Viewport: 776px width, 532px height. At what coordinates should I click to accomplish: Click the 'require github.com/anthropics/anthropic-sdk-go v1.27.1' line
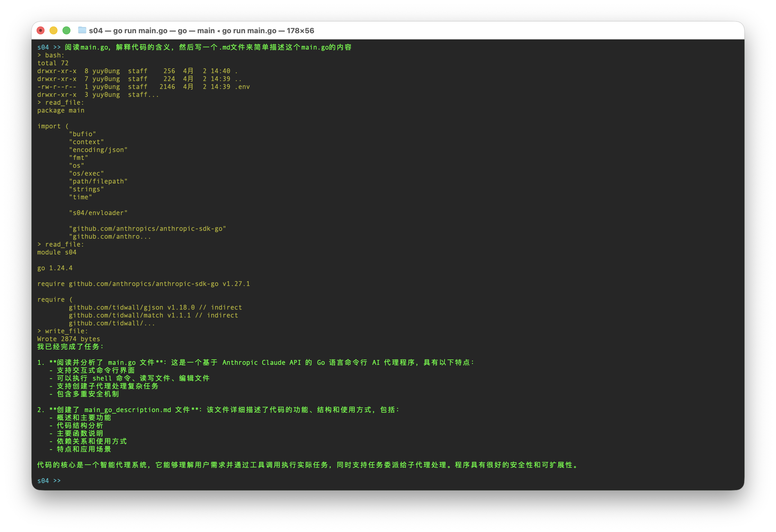coord(143,284)
